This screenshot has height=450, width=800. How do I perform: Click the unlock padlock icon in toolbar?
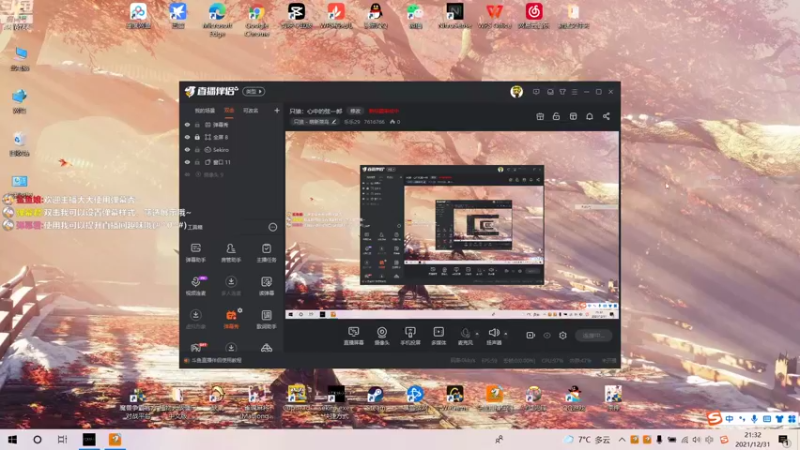tap(556, 116)
